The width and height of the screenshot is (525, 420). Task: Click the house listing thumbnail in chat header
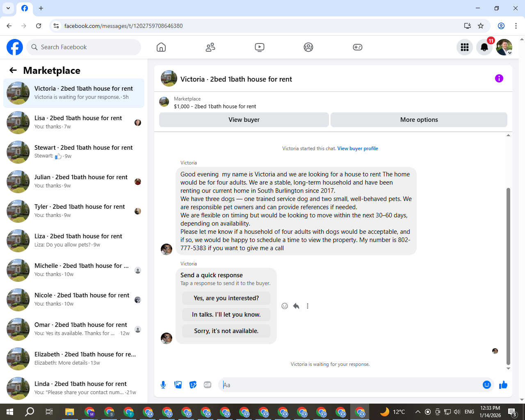(x=169, y=78)
